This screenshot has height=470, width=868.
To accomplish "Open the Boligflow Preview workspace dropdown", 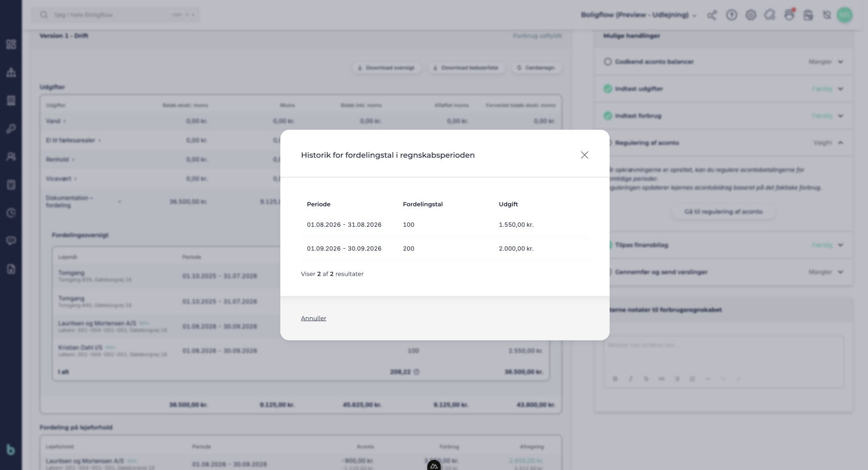I will click(x=638, y=15).
